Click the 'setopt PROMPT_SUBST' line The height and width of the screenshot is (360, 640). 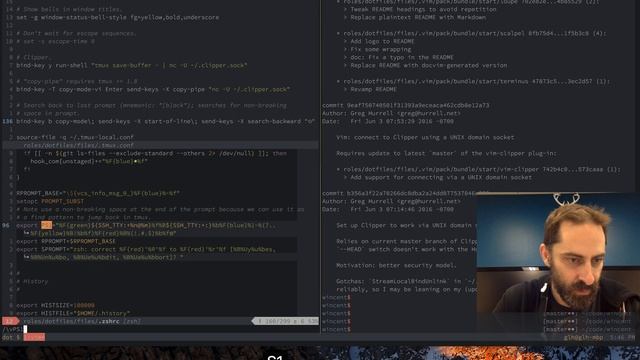(x=50, y=201)
